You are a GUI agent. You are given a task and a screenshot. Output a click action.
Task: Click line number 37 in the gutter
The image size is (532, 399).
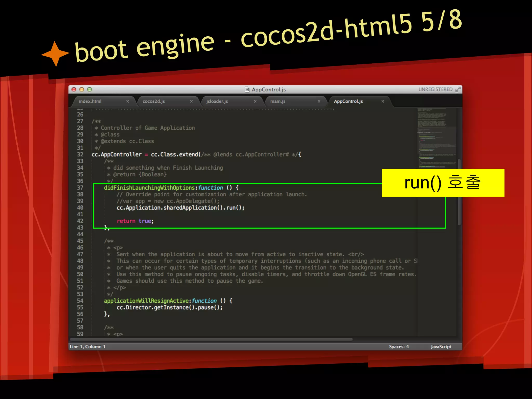80,188
